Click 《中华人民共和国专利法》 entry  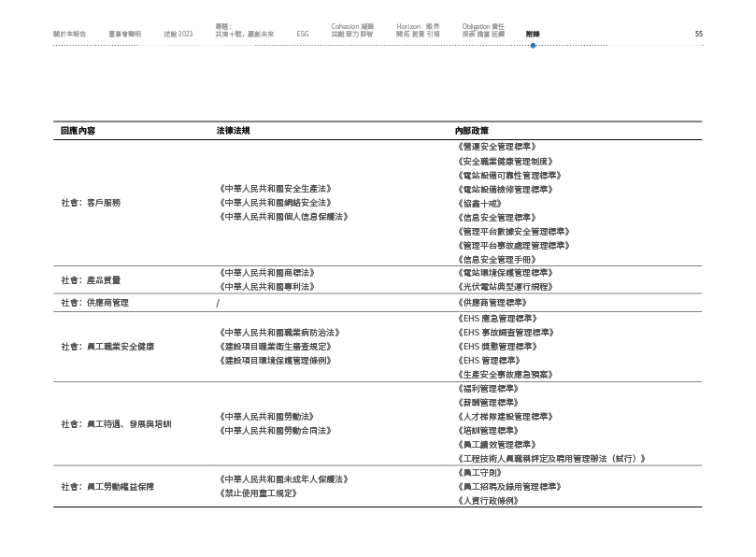(x=265, y=287)
